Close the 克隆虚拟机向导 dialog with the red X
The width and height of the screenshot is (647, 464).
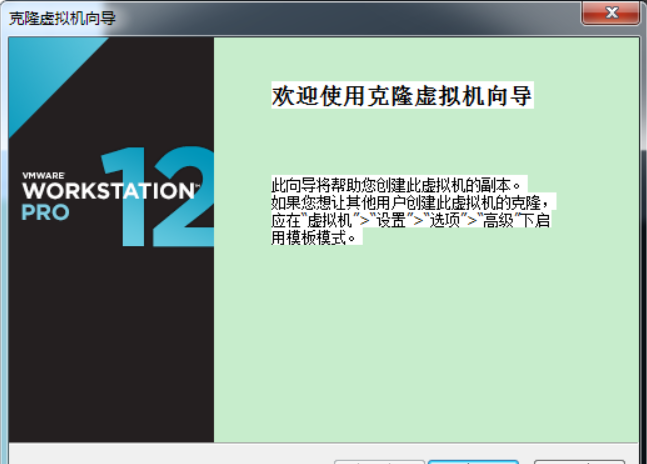pyautogui.click(x=611, y=13)
